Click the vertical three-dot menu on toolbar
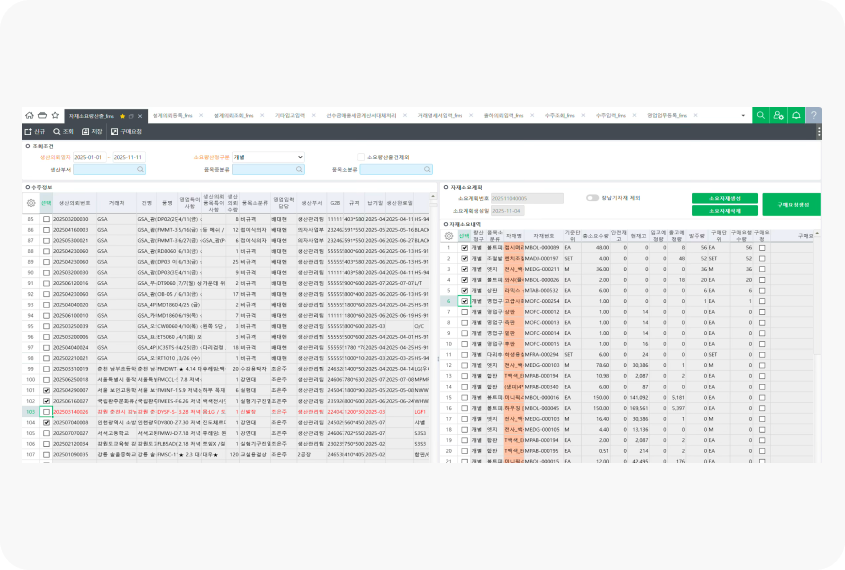The image size is (845, 570). pos(818,131)
